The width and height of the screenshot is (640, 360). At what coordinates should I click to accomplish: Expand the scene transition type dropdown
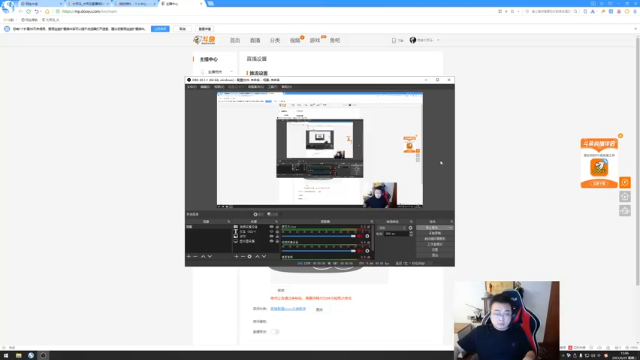click(392, 228)
